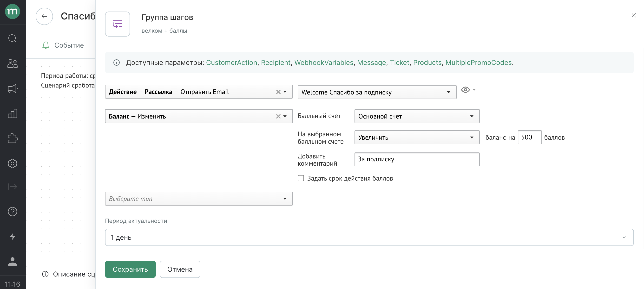Viewport: 644px width, 289px height.
Task: Open integrations puzzle icon in sidebar
Action: 13,138
